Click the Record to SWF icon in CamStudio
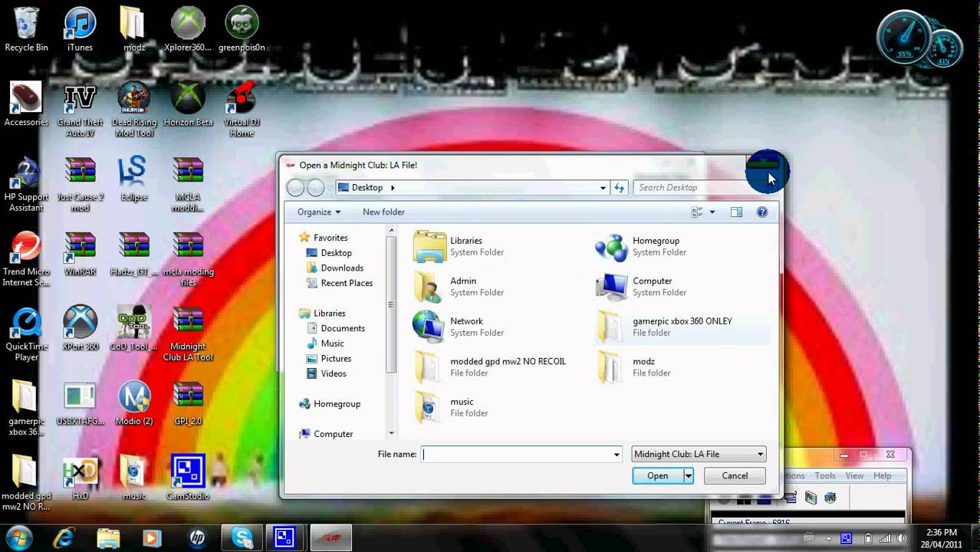Viewport: 980px width, 552px height. click(x=830, y=498)
